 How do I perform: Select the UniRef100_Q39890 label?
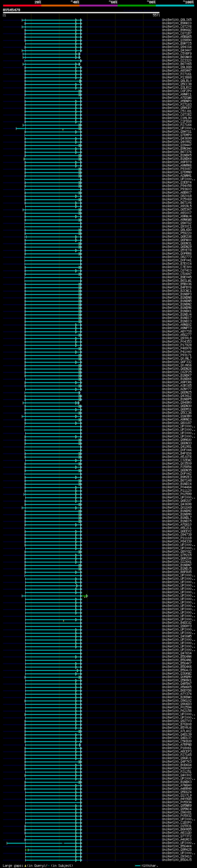[177, 40]
